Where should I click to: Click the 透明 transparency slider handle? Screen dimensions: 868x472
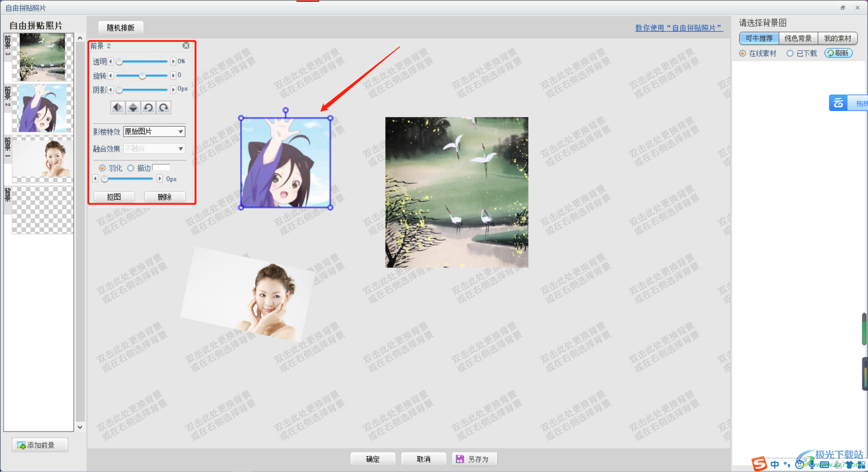tap(119, 62)
